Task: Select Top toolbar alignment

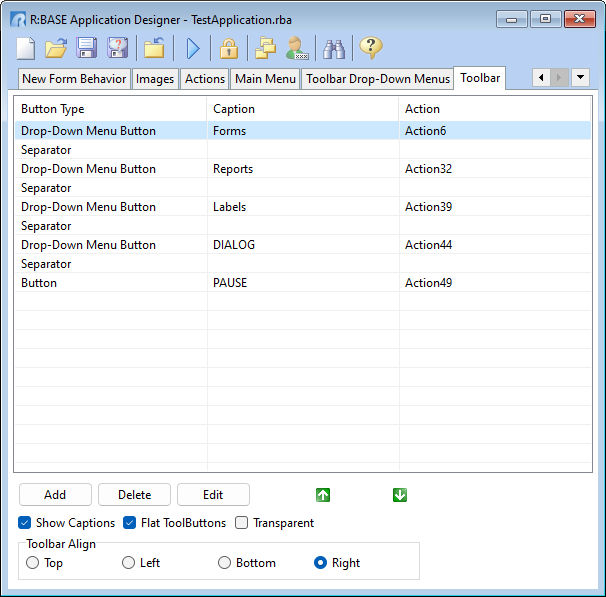Action: pos(32,563)
